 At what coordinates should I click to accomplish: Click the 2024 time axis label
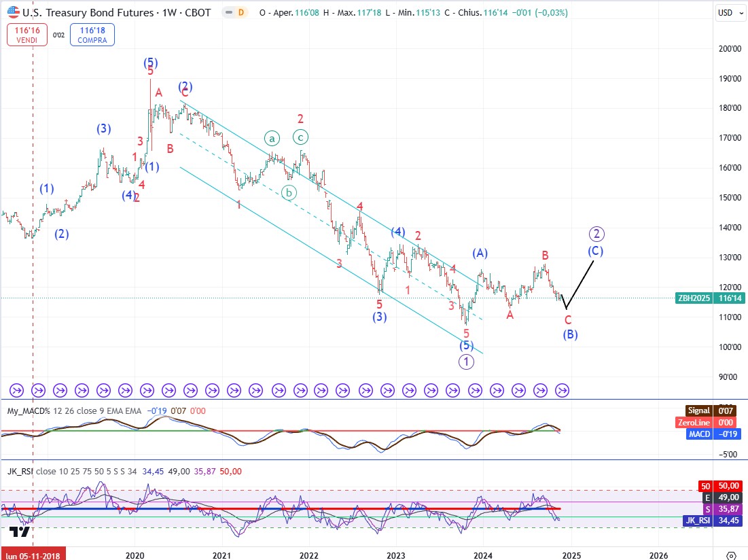[483, 556]
